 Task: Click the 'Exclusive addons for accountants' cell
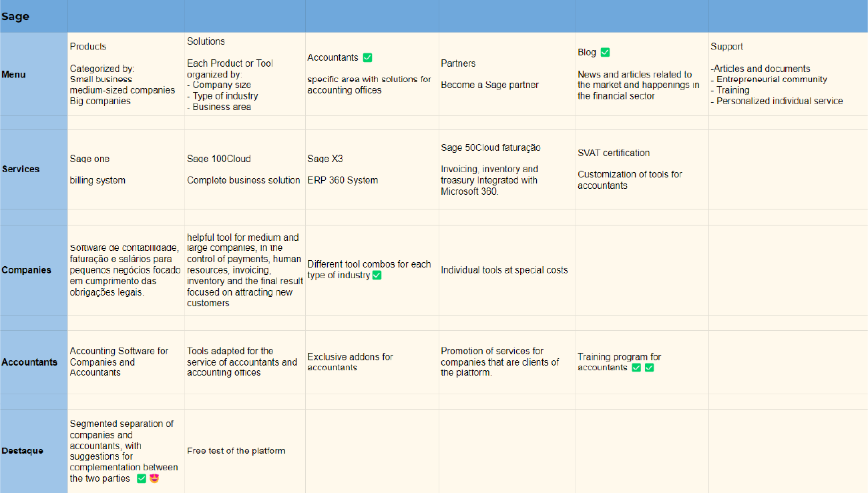(x=372, y=362)
